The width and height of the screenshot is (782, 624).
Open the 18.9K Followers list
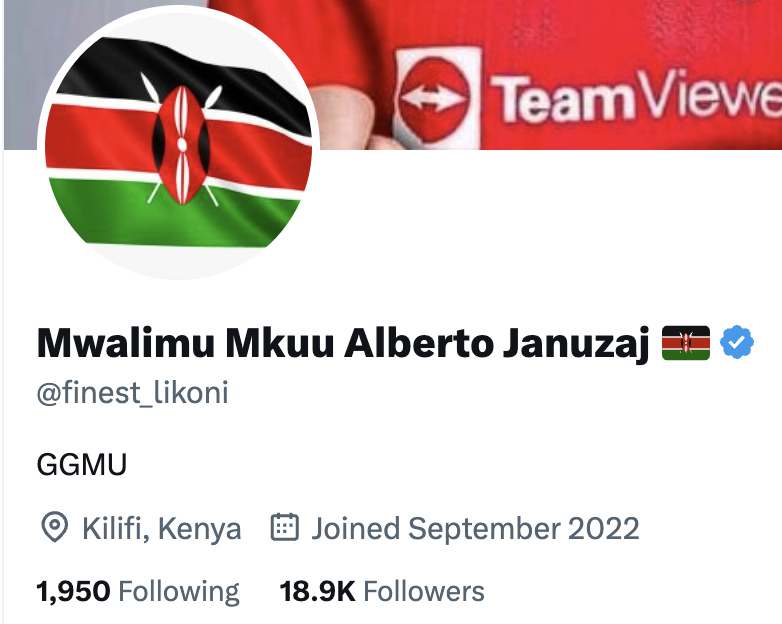(382, 592)
